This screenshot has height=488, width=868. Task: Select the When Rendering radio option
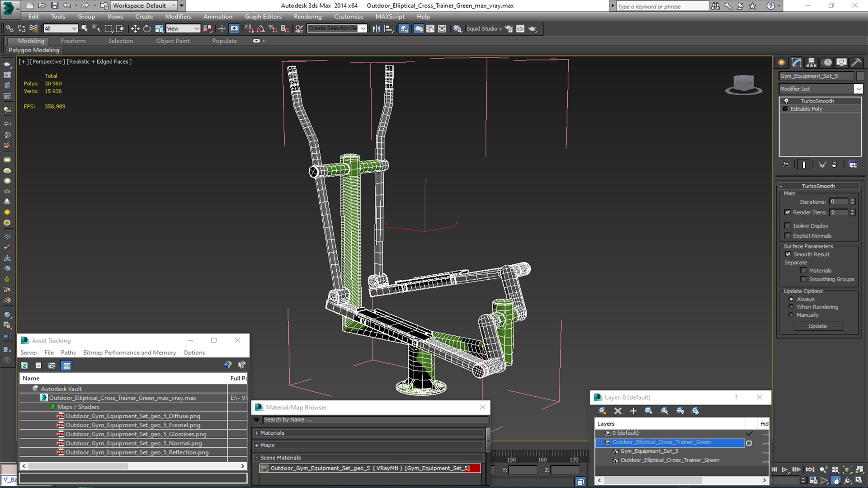pos(791,307)
